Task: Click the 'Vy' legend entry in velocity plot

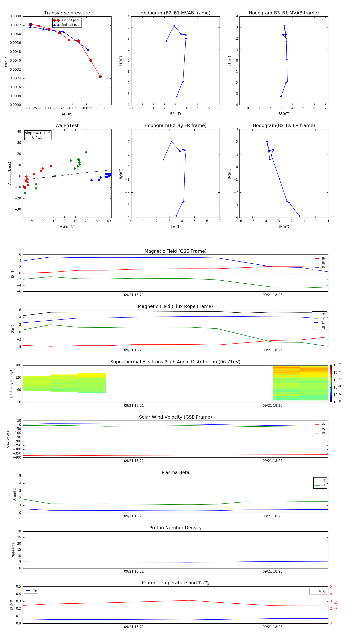Action: 320,429
